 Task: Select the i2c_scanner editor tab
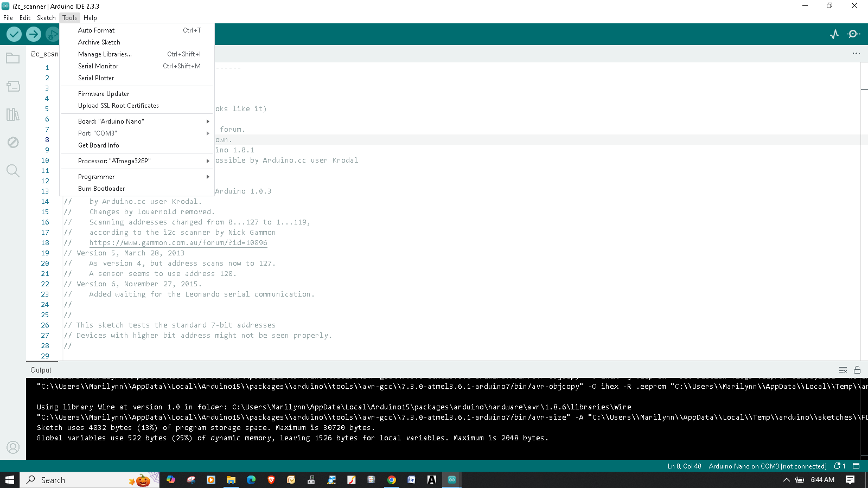(x=43, y=54)
